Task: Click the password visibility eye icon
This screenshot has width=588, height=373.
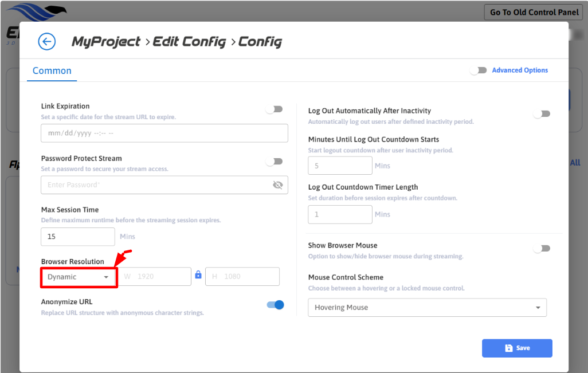Action: tap(279, 185)
